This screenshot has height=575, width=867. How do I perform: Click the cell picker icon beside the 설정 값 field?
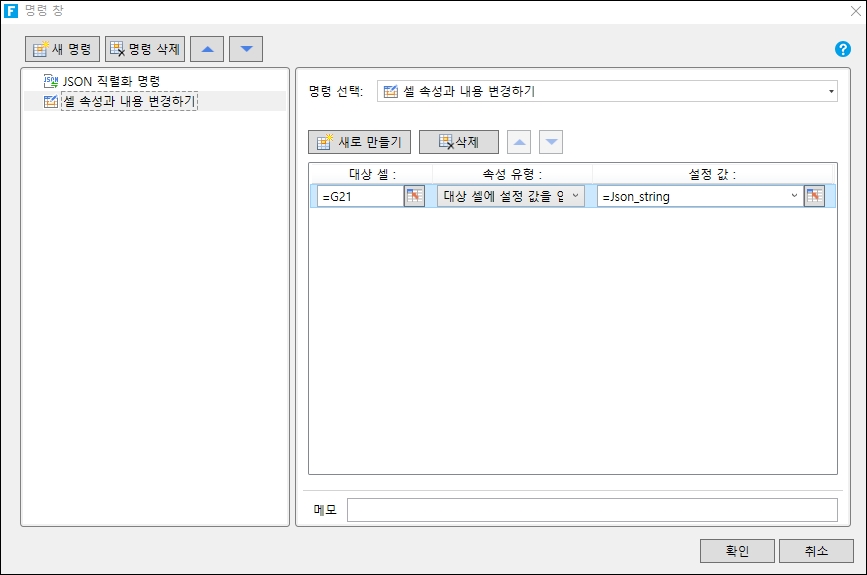pos(815,196)
